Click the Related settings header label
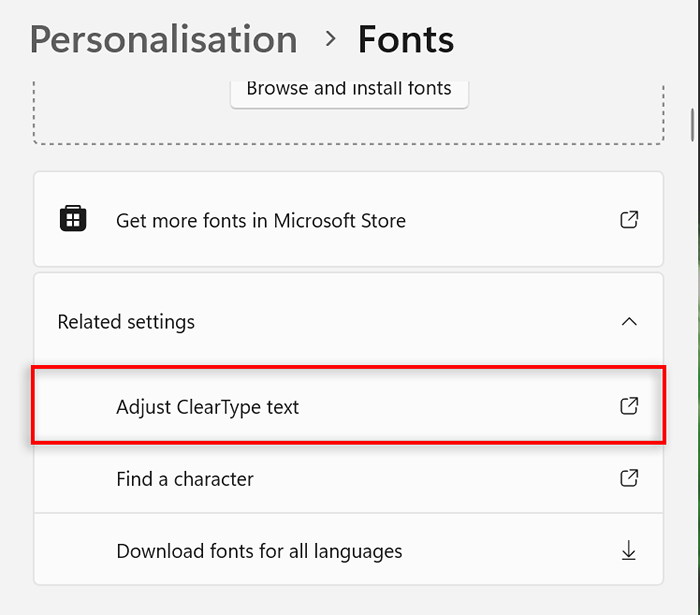This screenshot has height=615, width=700. 126,322
